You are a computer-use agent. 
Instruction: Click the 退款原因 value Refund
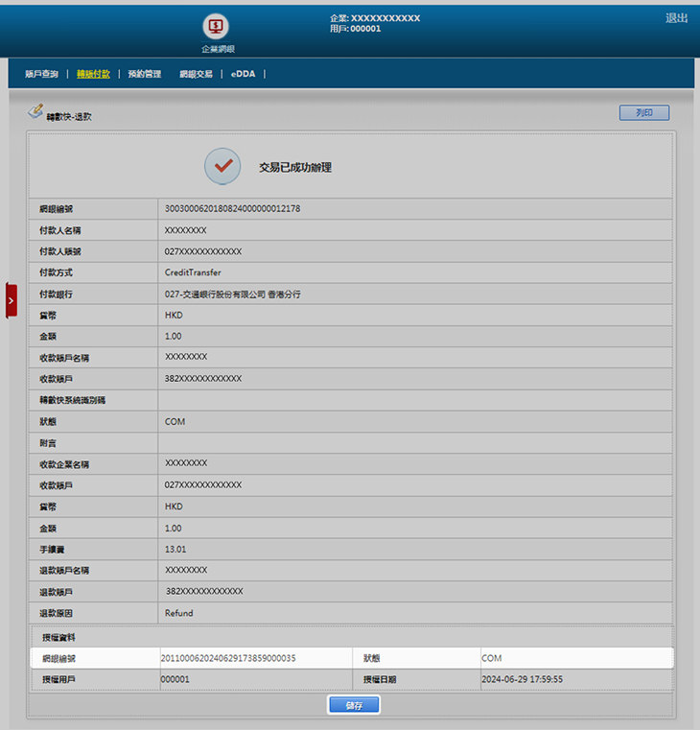tap(178, 613)
